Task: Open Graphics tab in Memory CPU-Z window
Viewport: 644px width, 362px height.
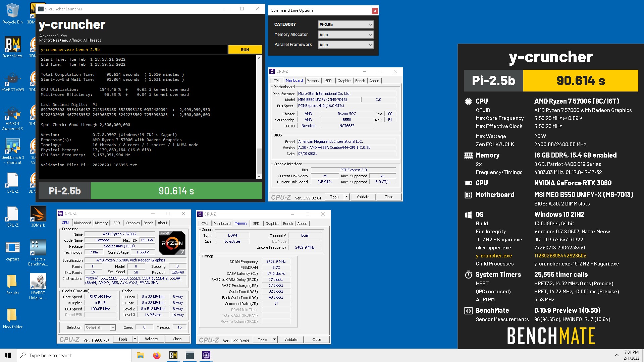Action: coord(272,224)
